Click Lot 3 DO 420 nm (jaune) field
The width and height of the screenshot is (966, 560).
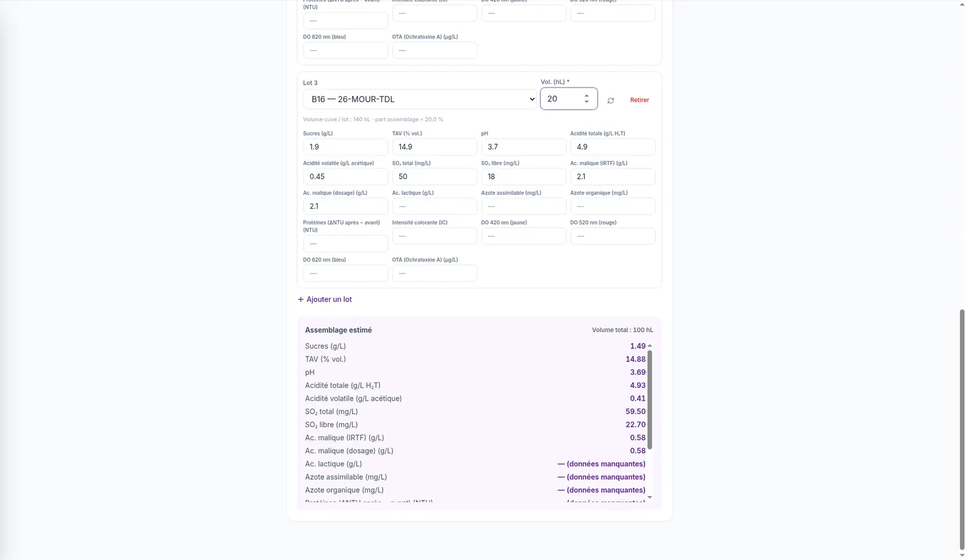tap(523, 236)
